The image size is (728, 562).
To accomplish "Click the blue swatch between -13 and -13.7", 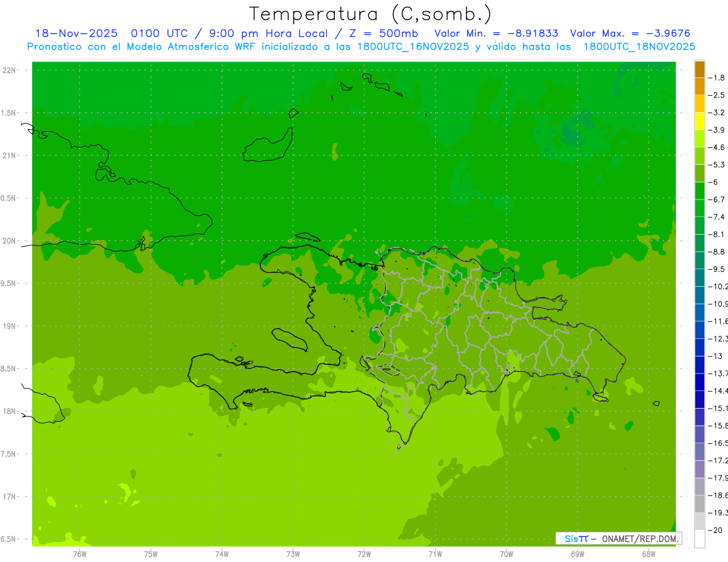I will click(x=699, y=364).
